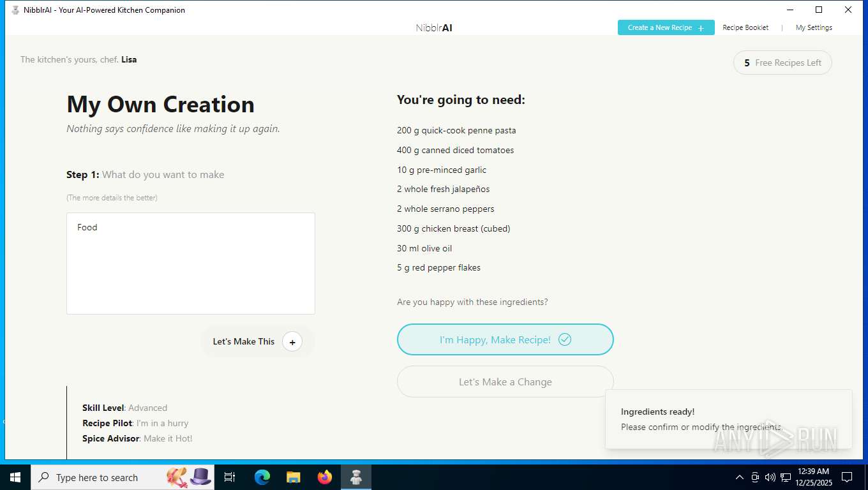Open Microsoft Edge from the taskbar
This screenshot has height=490, width=868.
262,477
